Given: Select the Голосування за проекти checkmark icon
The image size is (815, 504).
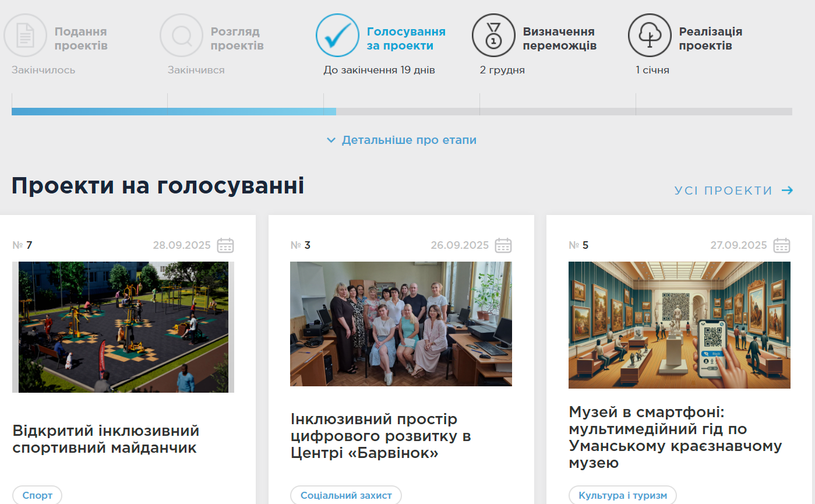Looking at the screenshot, I should tap(337, 35).
